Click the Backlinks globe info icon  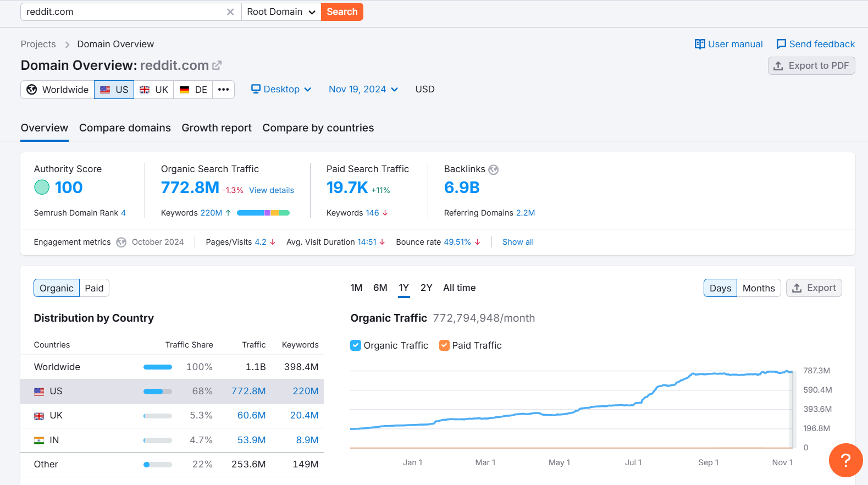[494, 170]
